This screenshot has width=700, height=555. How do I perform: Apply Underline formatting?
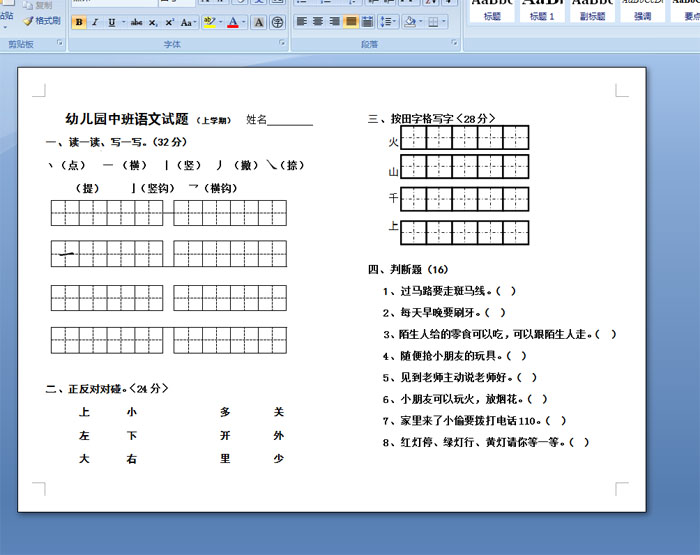tap(112, 22)
